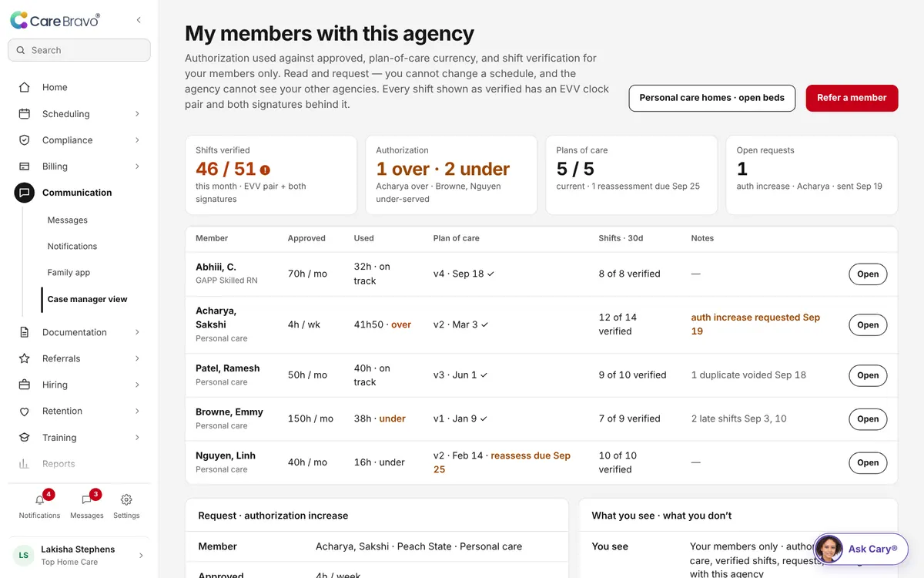924x578 pixels.
Task: Click '2 late shifts Sep 3, 10' note
Action: [739, 418]
